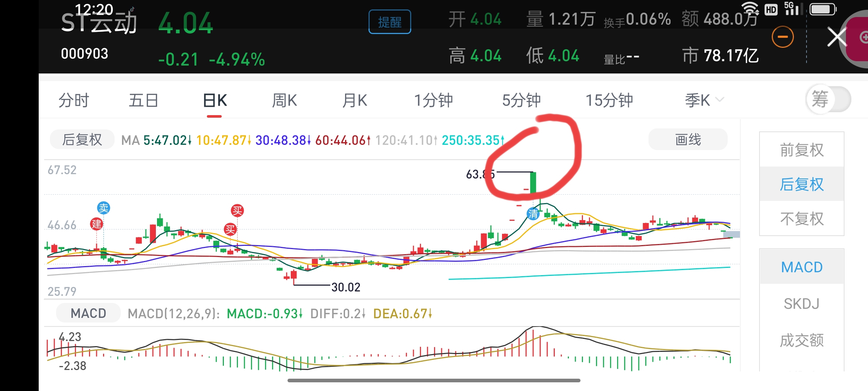This screenshot has height=391, width=868.
Task: Tap the MA 250:35.35 value
Action: 473,140
